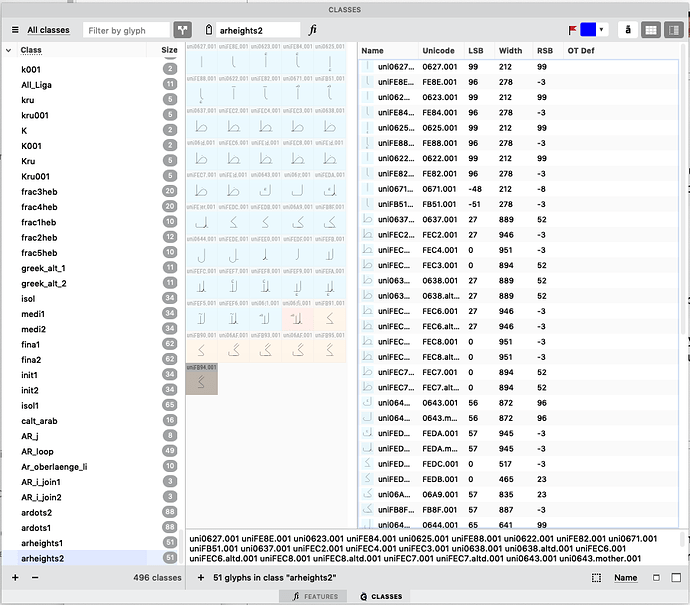The image size is (690, 605).
Task: Select table row with Unicode FB51.001
Action: (518, 204)
